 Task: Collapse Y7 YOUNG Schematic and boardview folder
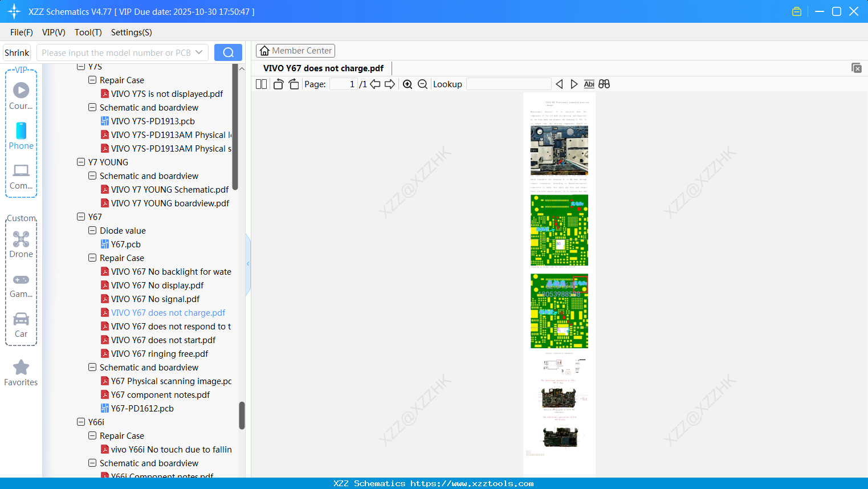pyautogui.click(x=92, y=176)
